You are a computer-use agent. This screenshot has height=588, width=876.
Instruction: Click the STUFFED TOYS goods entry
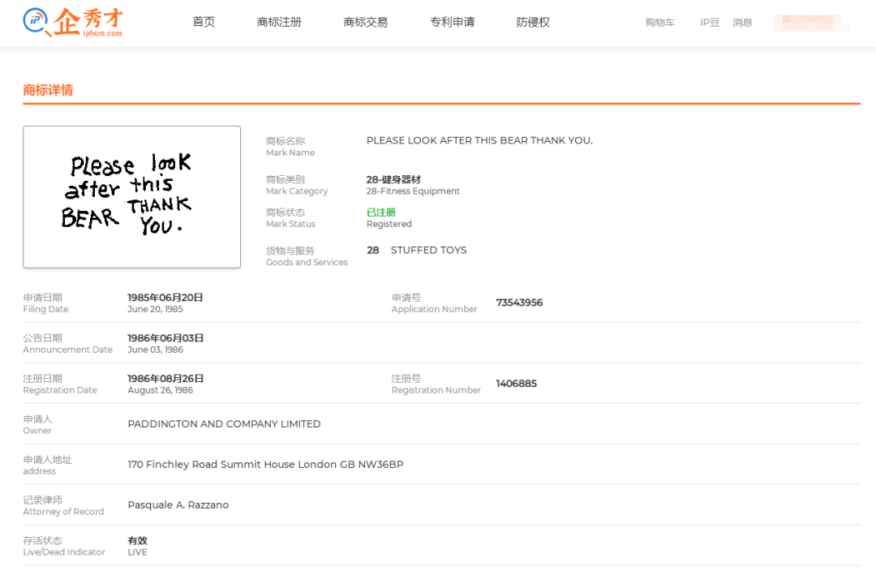428,250
